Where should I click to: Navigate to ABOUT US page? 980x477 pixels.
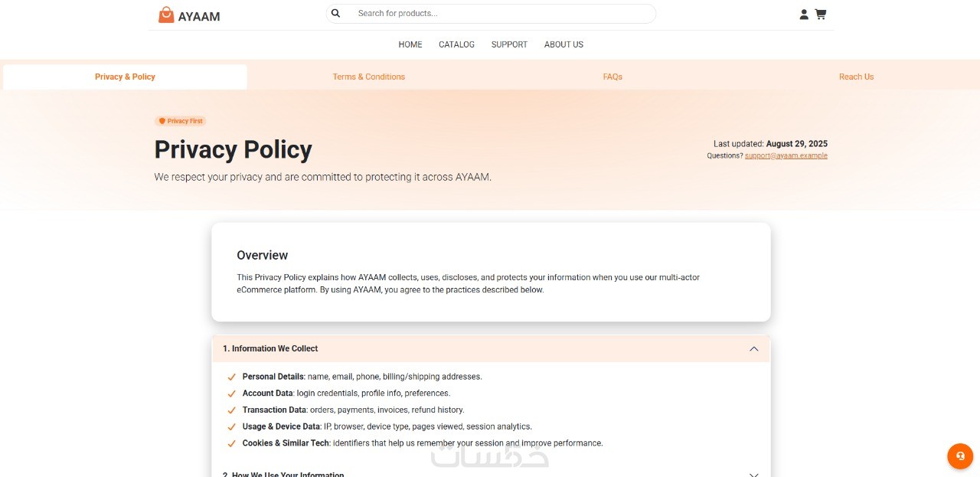point(563,44)
